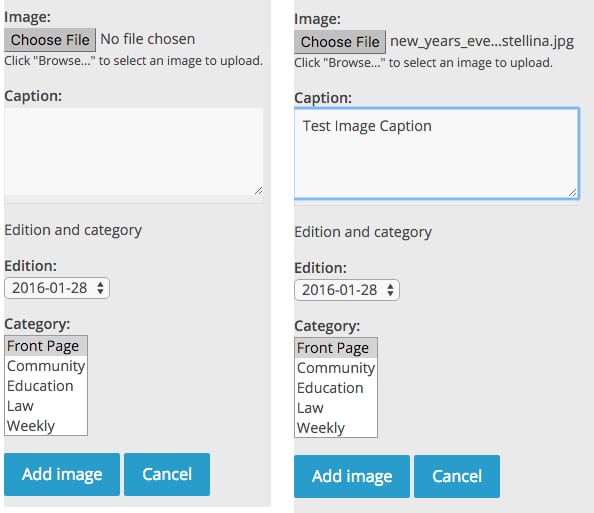Open the left Edition dropdown 2016-01-28

57,288
